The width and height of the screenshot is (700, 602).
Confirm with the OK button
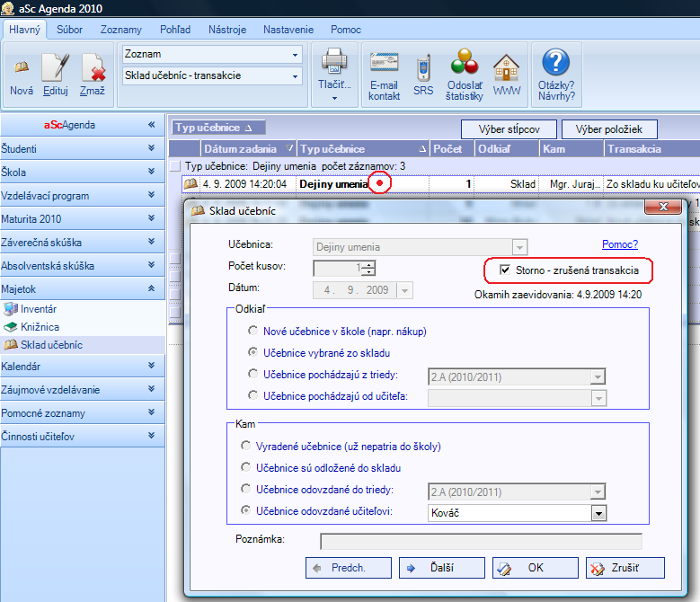click(x=535, y=568)
